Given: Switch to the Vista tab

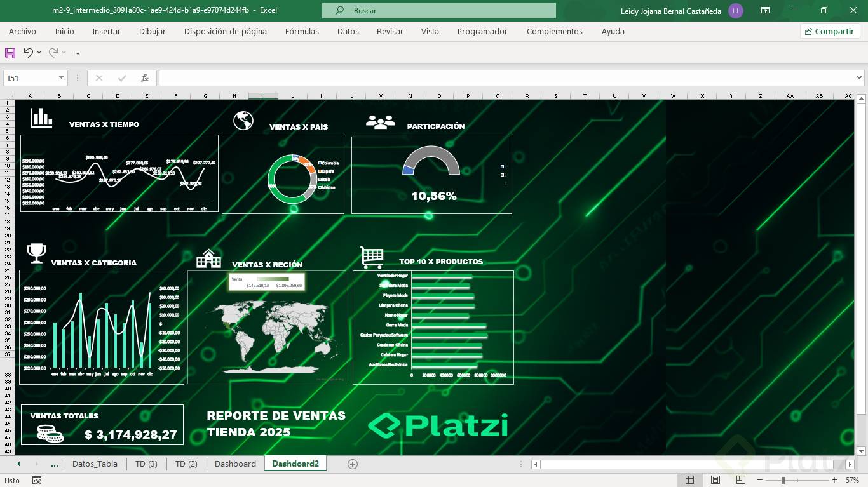Looking at the screenshot, I should click(430, 31).
